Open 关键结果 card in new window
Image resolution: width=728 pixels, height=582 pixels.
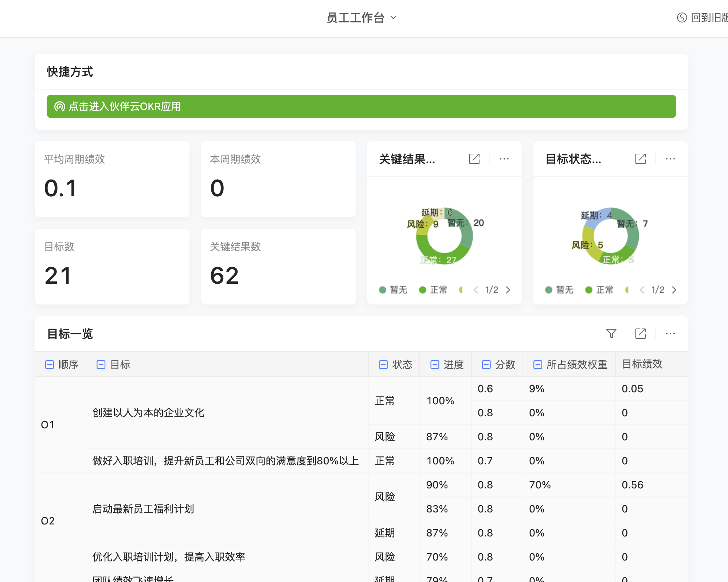point(474,159)
